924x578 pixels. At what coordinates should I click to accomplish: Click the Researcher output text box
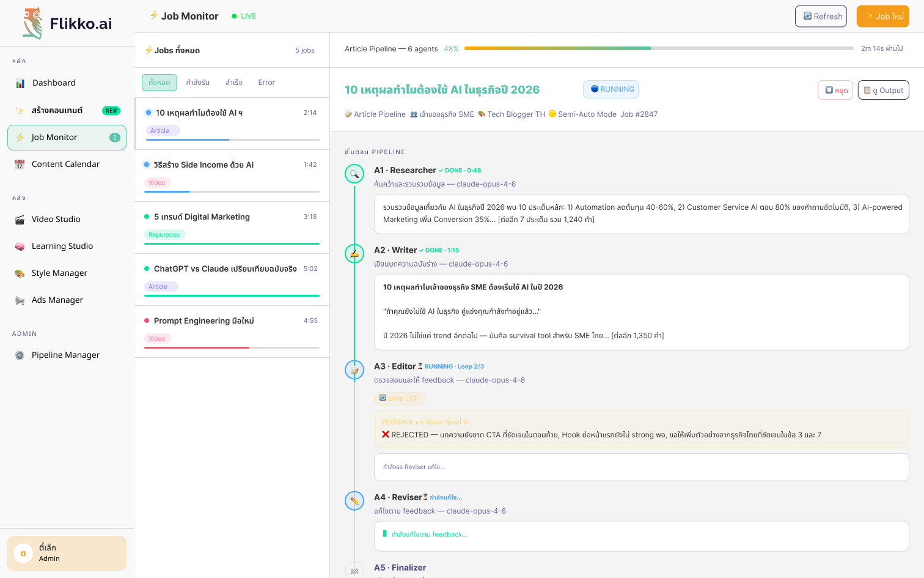point(642,214)
